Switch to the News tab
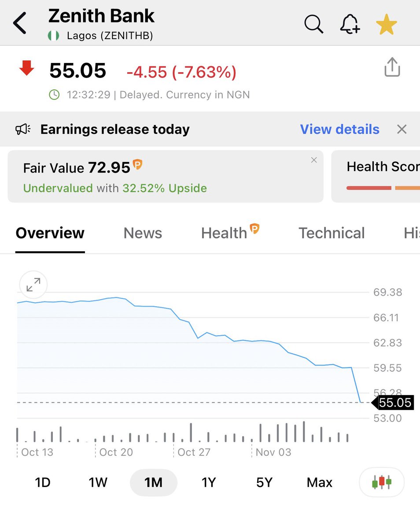Image resolution: width=420 pixels, height=528 pixels. [143, 233]
